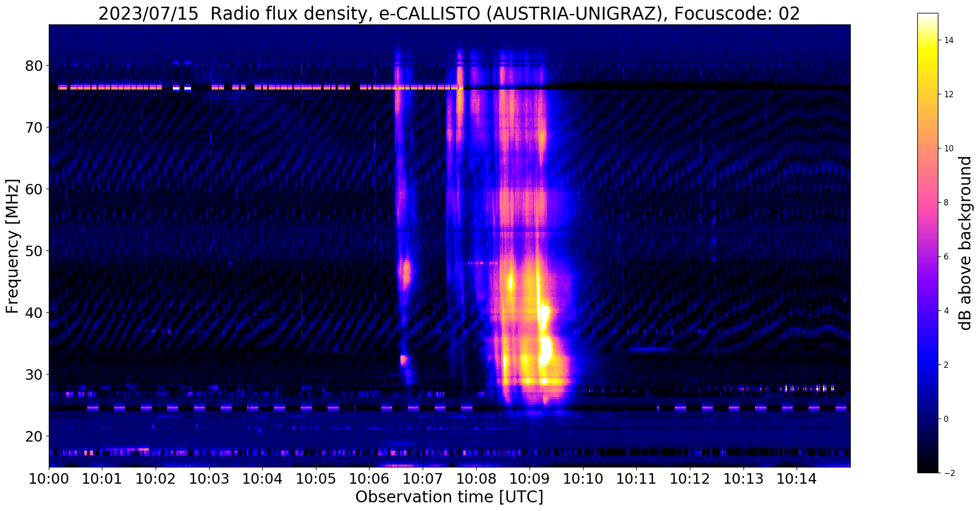The width and height of the screenshot is (980, 511).
Task: Click the 10:06 time tick label
Action: (x=369, y=479)
